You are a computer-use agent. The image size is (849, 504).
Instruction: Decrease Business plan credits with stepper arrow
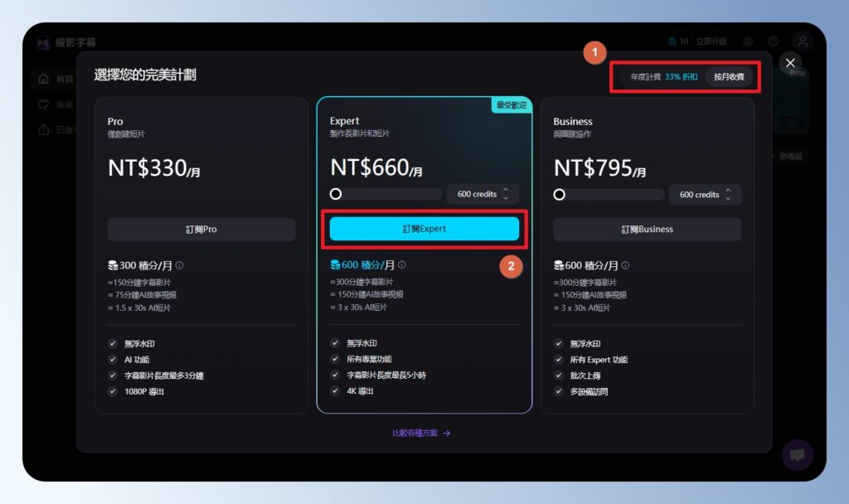click(x=730, y=199)
